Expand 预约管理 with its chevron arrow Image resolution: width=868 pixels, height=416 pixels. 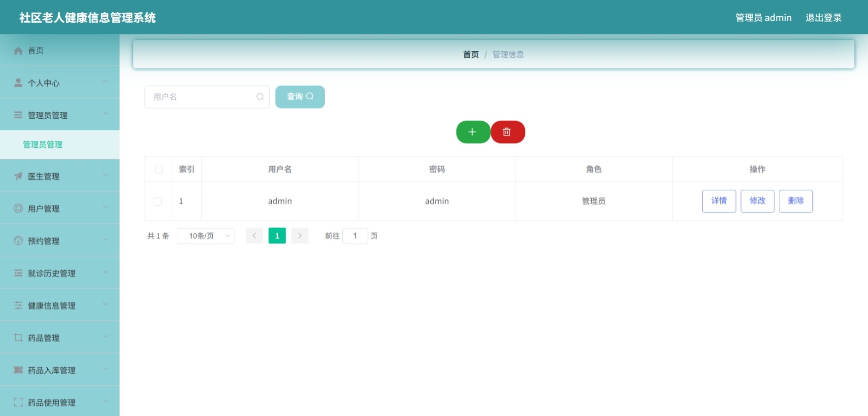pos(105,240)
